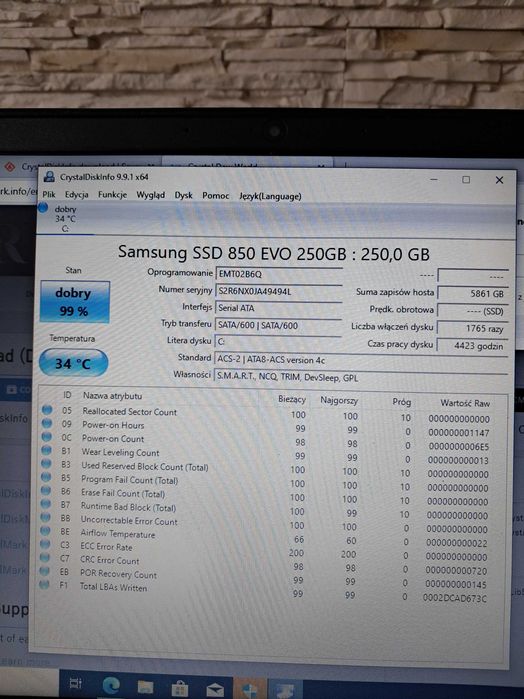Image resolution: width=524 pixels, height=699 pixels.
Task: Click the status icon for Uncorrectable Error Count
Action: point(45,518)
